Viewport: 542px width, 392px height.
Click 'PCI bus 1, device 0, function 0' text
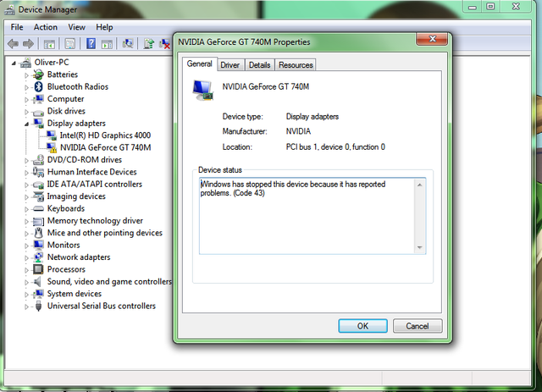coord(335,147)
